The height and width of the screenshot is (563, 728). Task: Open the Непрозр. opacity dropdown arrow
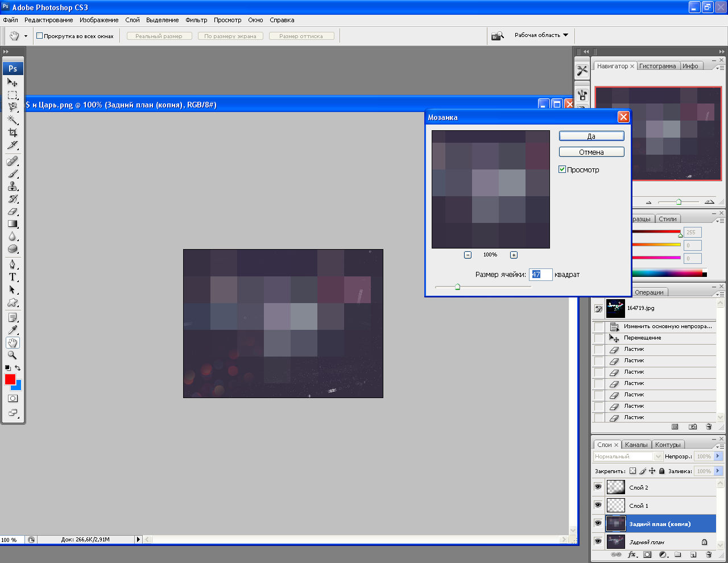point(718,456)
